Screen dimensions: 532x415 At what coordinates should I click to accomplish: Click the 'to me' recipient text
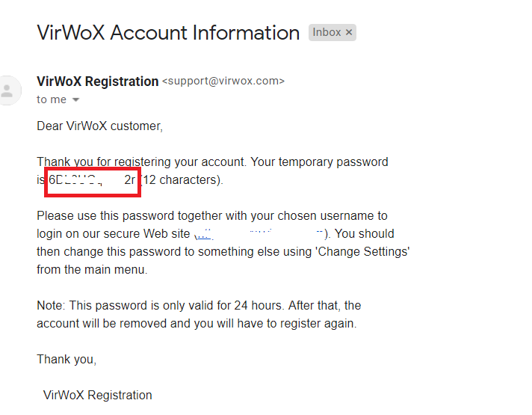click(x=52, y=99)
